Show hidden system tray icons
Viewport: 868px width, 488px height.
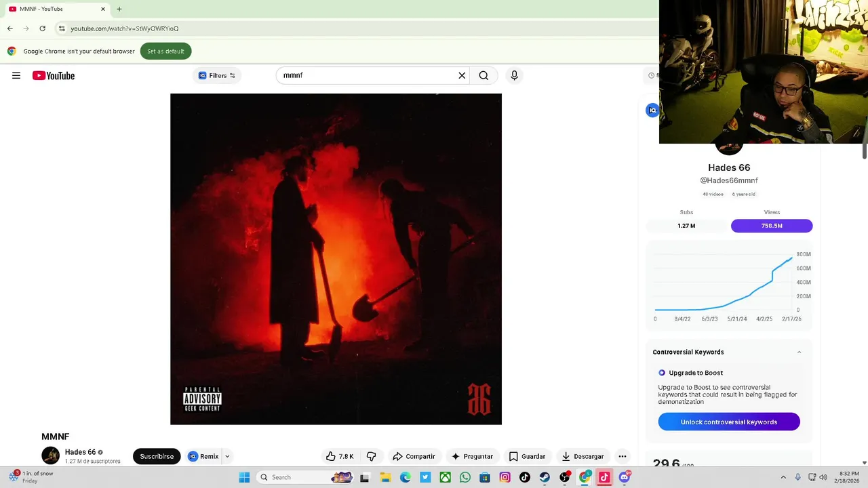pyautogui.click(x=783, y=477)
